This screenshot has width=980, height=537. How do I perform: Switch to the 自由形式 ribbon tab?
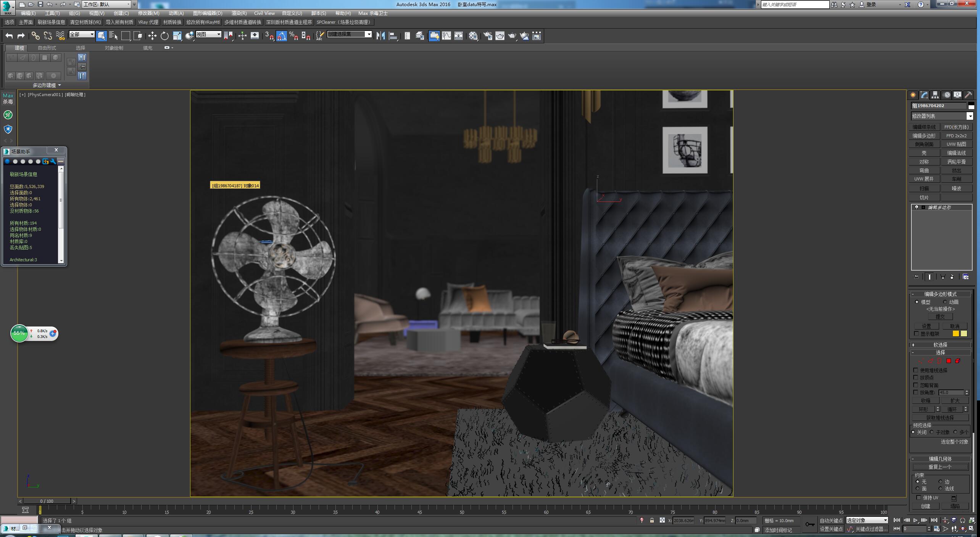coord(47,48)
